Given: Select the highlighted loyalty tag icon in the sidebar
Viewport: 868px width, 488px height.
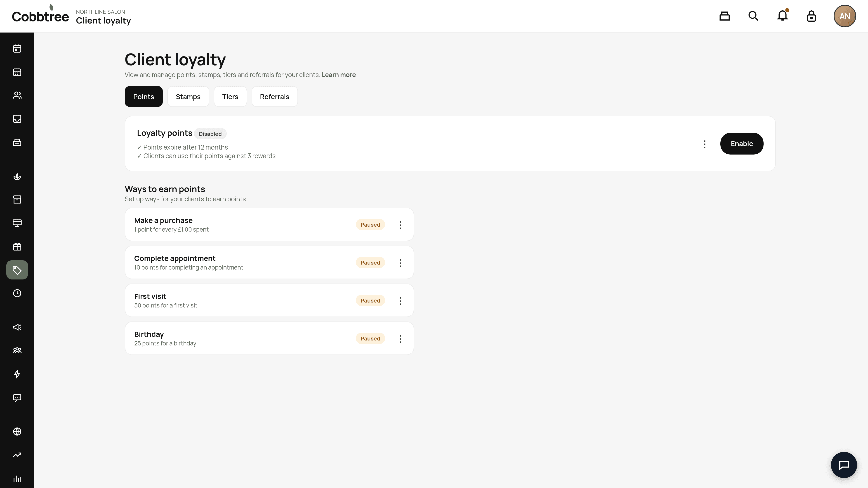Looking at the screenshot, I should pos(17,270).
